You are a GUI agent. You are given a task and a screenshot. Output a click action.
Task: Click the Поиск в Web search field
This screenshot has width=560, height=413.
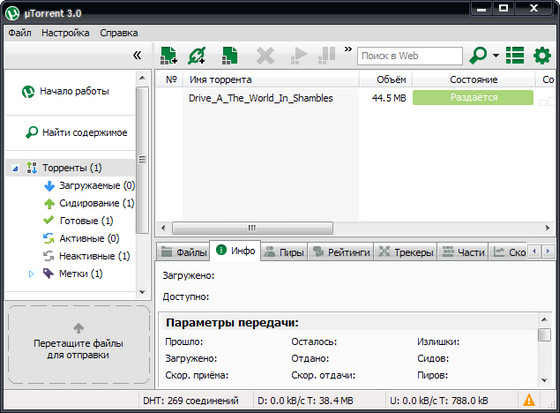coord(410,56)
